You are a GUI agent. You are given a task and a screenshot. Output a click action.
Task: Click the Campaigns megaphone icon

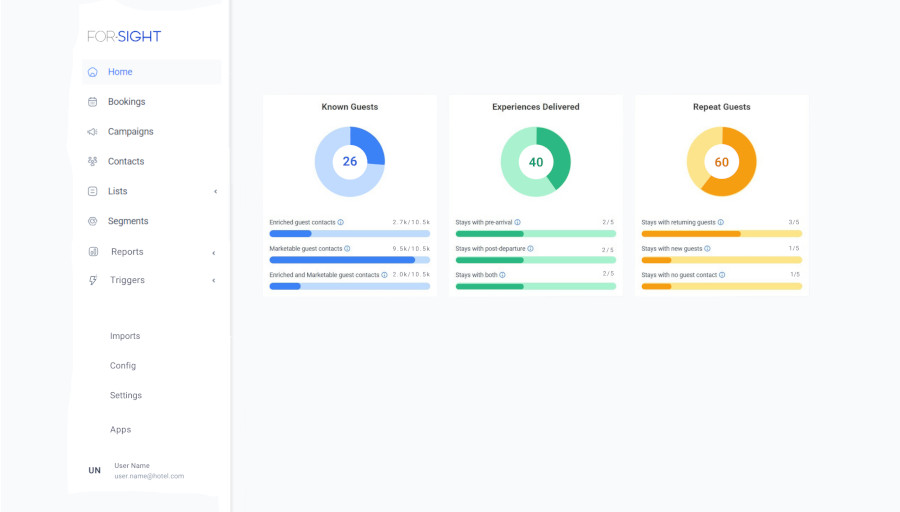(92, 132)
